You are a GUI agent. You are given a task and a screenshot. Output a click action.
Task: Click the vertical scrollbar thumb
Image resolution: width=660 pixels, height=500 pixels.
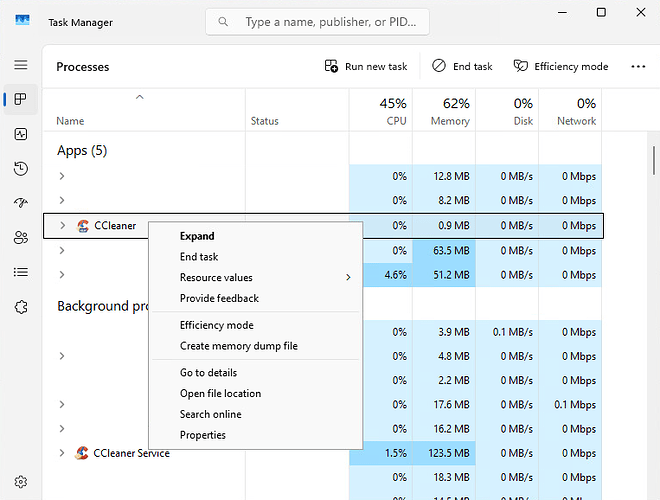pos(654,160)
